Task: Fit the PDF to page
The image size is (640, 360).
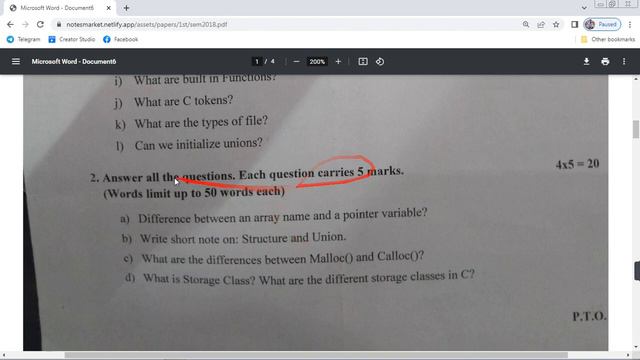Action: [x=363, y=61]
